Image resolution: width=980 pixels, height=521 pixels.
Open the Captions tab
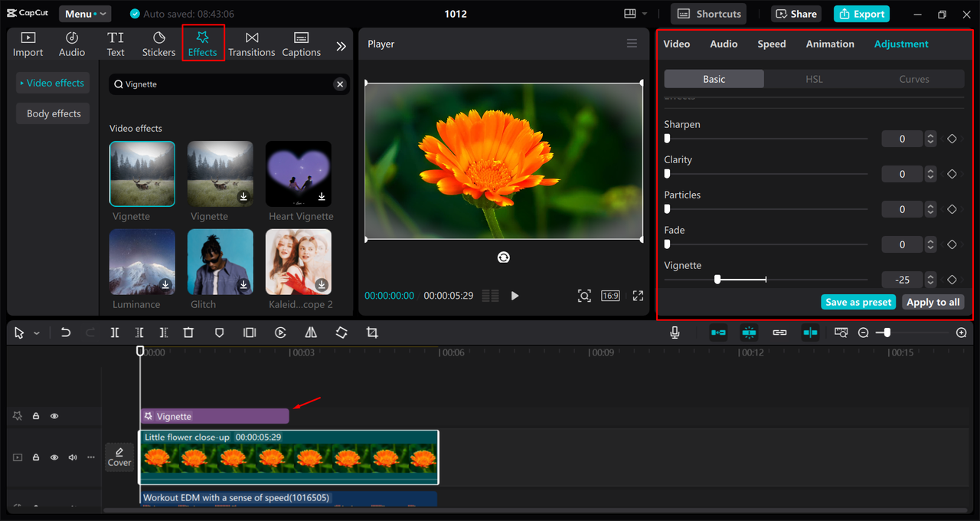click(x=301, y=44)
